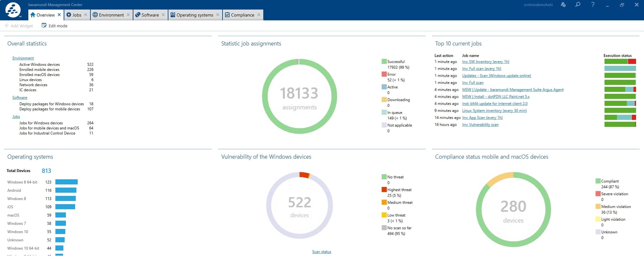Click execution status bar for Inv: App Scan

pos(620,118)
